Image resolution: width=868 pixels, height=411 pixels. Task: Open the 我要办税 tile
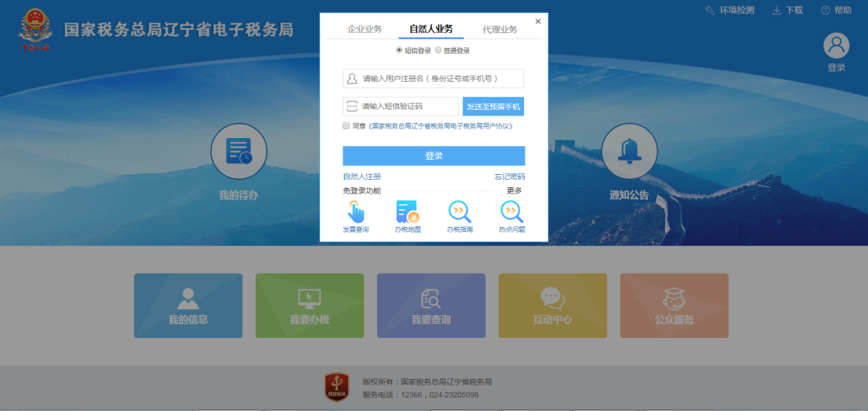[309, 305]
